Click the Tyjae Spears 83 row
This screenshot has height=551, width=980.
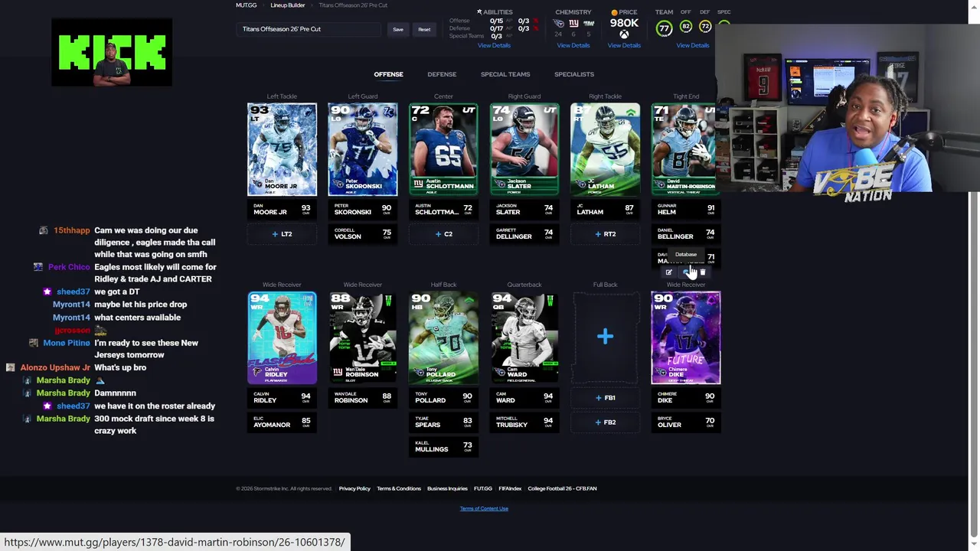443,422
